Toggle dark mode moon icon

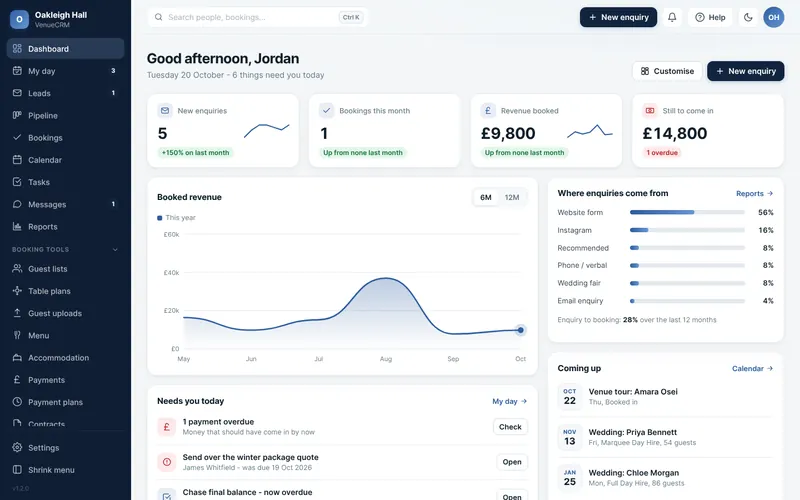[x=748, y=17]
